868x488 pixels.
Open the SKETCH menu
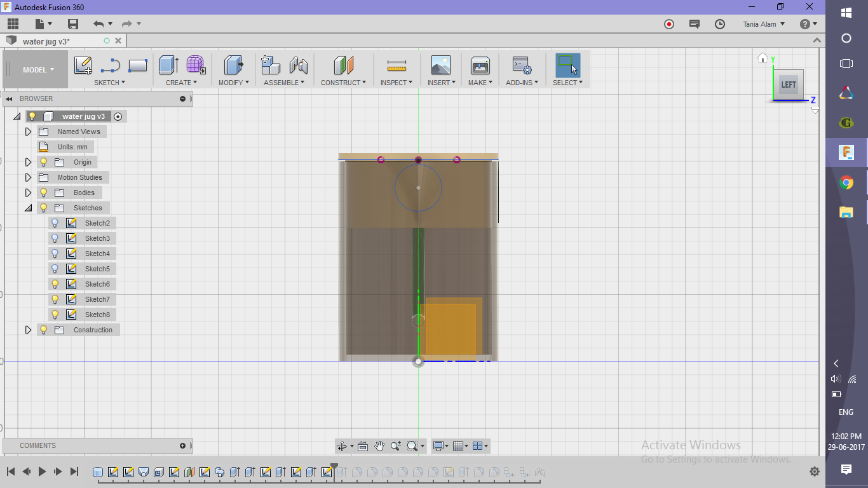coord(109,83)
